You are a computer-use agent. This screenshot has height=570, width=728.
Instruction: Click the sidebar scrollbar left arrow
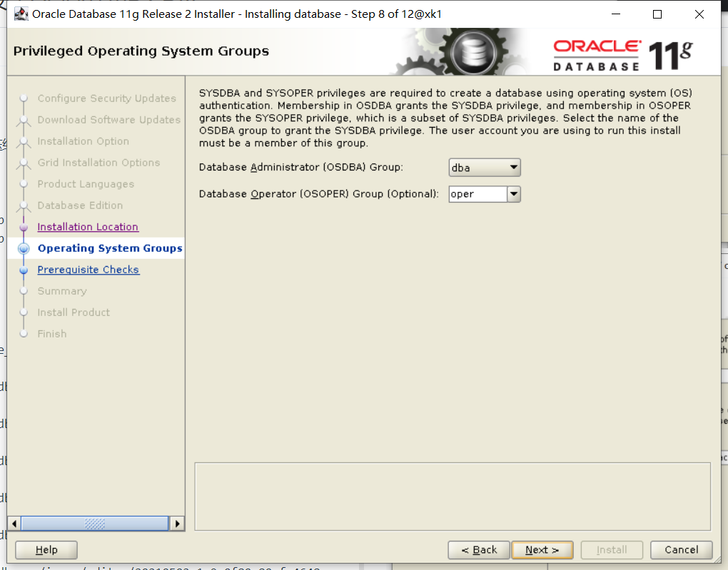click(14, 524)
